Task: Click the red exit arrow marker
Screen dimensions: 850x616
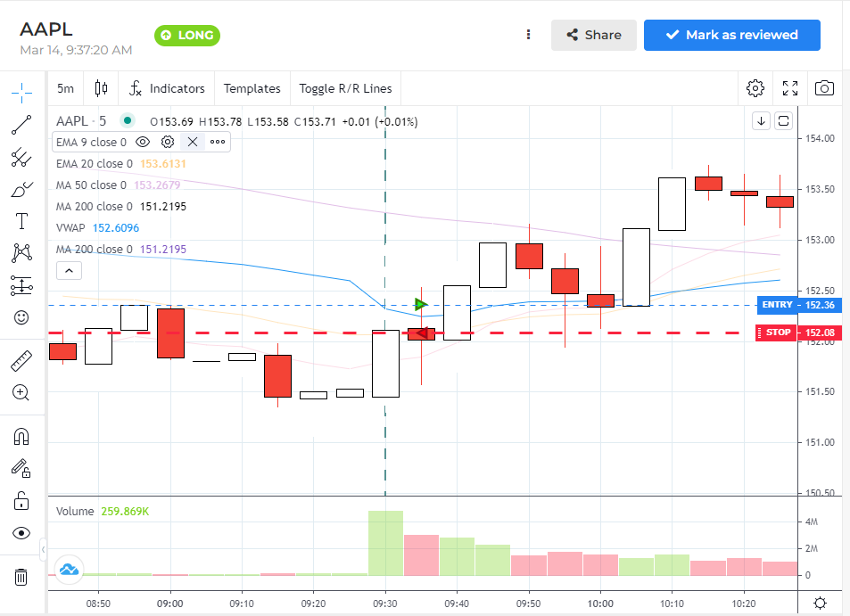Action: (422, 333)
